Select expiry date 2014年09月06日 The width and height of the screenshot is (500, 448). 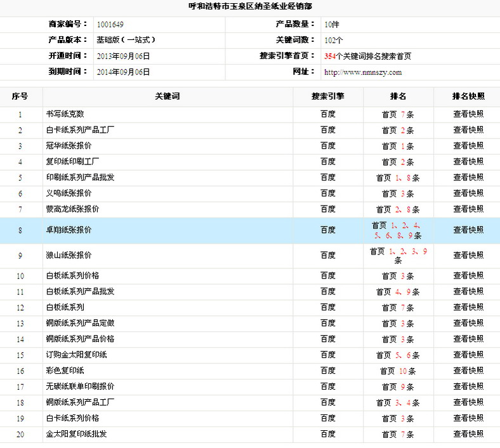point(123,72)
